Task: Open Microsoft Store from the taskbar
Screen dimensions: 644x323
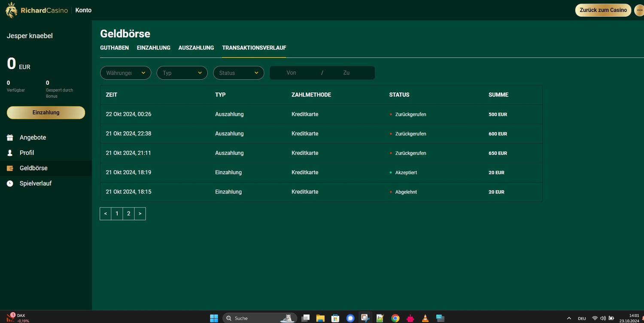Action: (x=335, y=318)
